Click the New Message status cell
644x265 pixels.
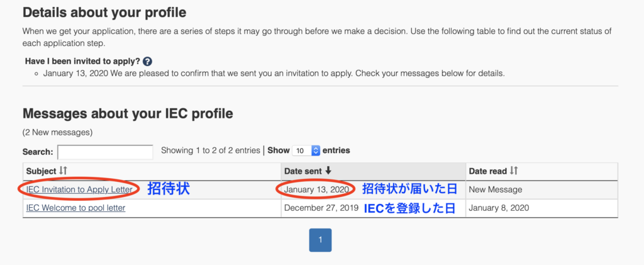pos(496,189)
